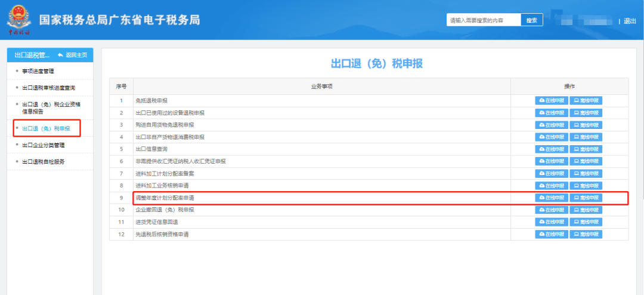644x295 pixels.
Task: Click 离线申报 for 企业撤回退（免）税申报
Action: 586,210
